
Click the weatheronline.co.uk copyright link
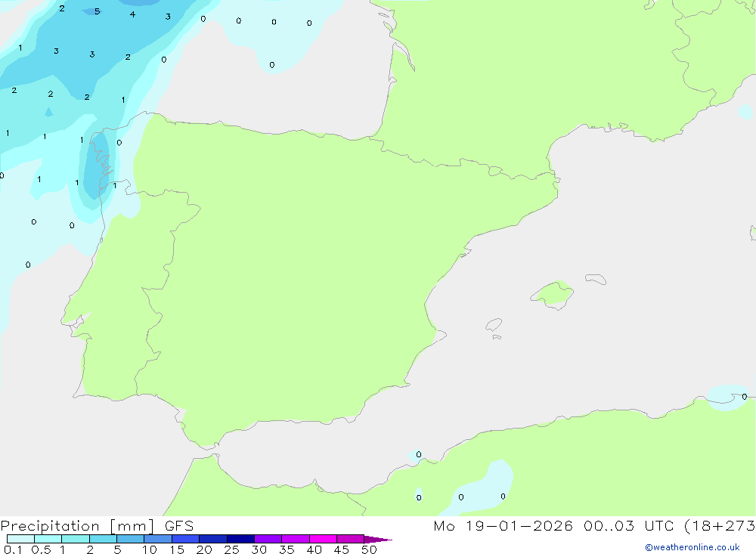[692, 547]
